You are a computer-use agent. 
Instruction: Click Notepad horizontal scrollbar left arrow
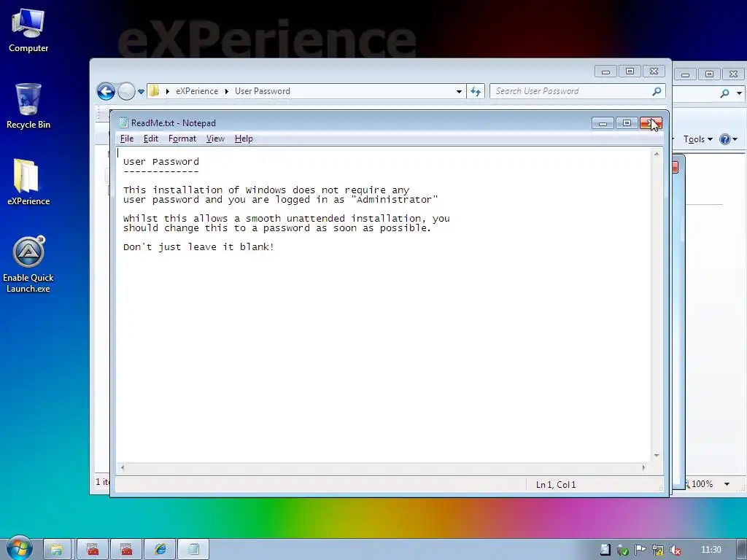click(x=123, y=467)
